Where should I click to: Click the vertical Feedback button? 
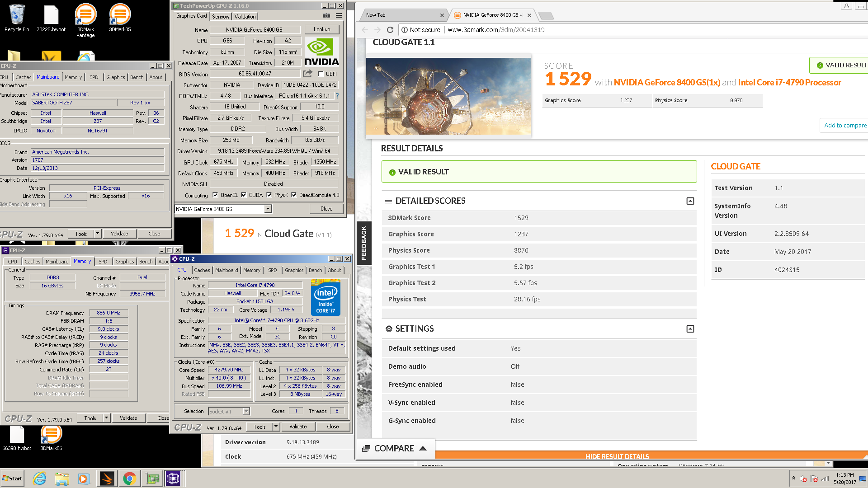(364, 243)
